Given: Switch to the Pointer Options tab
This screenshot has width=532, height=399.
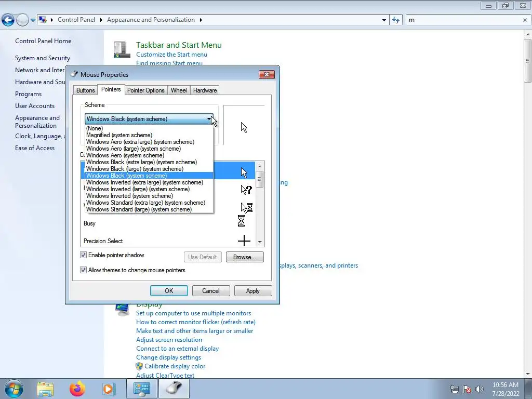Looking at the screenshot, I should coord(145,90).
